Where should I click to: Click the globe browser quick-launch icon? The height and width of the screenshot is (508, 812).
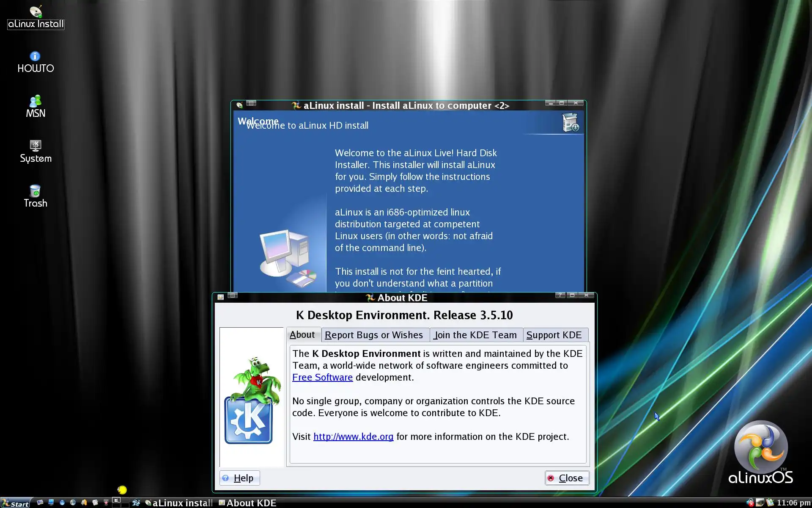(73, 502)
